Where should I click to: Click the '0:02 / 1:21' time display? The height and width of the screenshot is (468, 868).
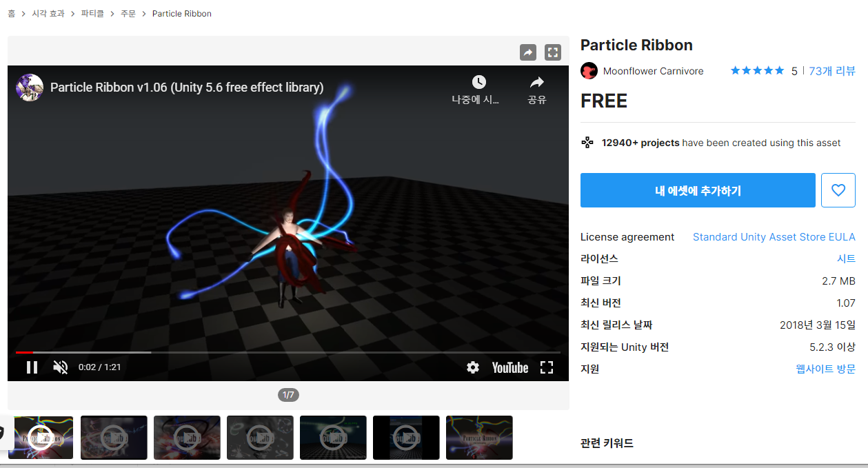click(99, 367)
